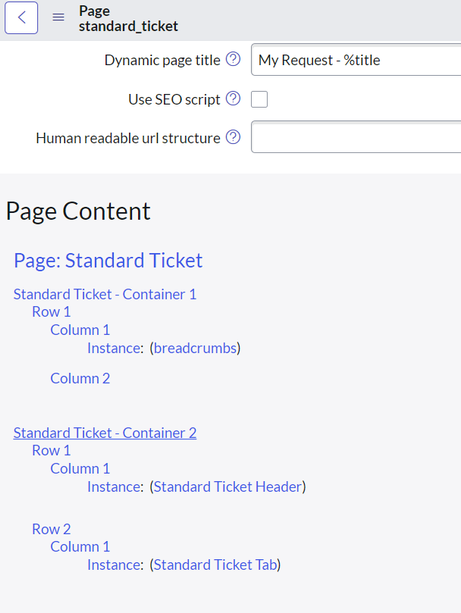Click the Dynamic page title field
Image resolution: width=461 pixels, height=613 pixels.
click(x=356, y=60)
